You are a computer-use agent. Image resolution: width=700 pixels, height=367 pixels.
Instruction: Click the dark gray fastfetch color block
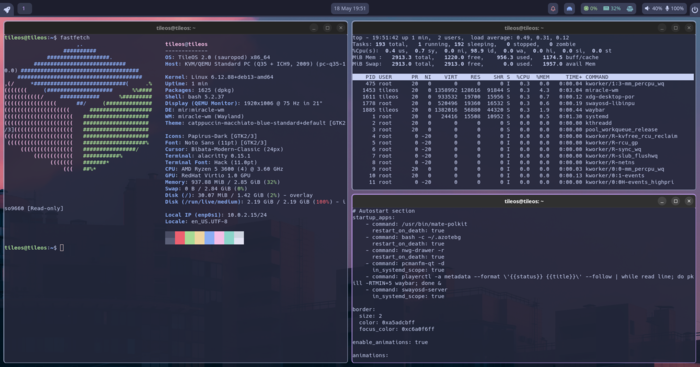coord(170,238)
